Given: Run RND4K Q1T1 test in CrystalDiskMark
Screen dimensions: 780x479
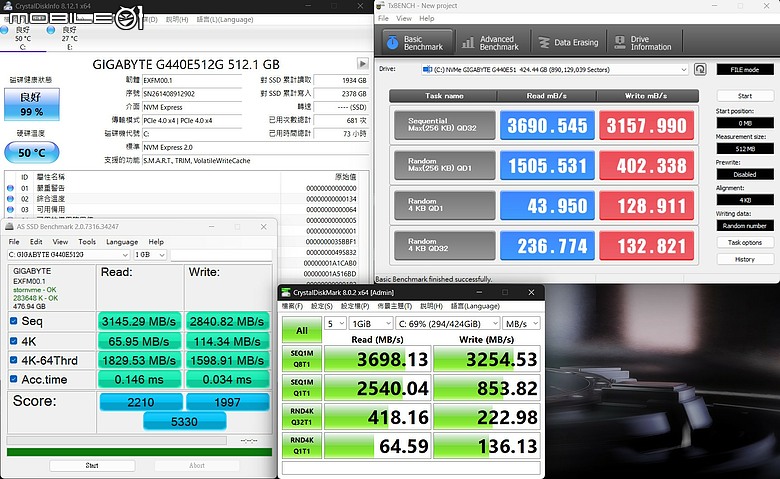Looking at the screenshot, I should [x=301, y=445].
